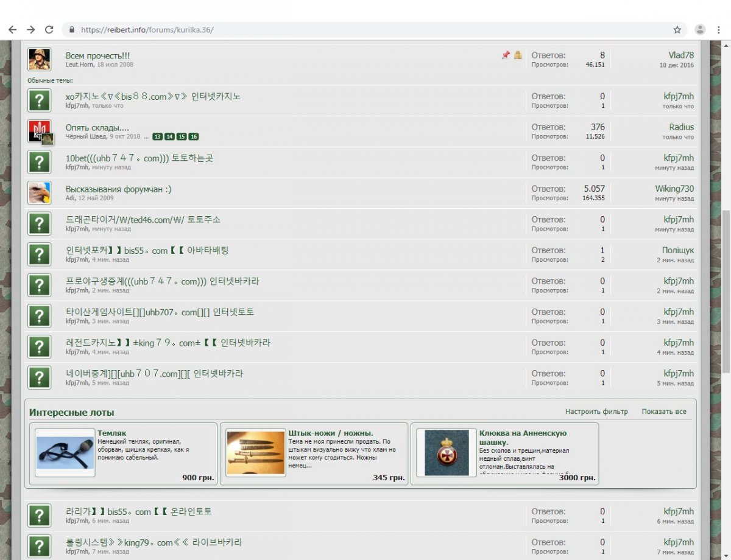Click the 345 грн. price
731x560 pixels.
click(389, 478)
